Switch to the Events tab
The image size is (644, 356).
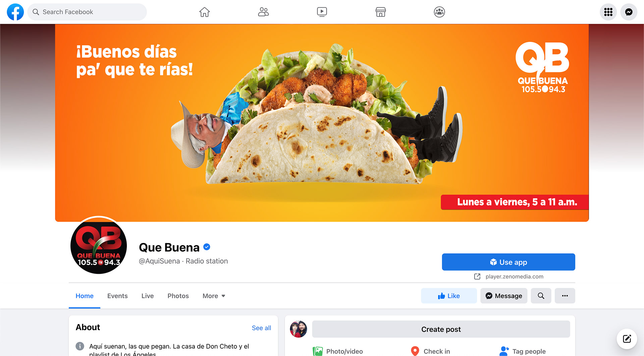(117, 296)
